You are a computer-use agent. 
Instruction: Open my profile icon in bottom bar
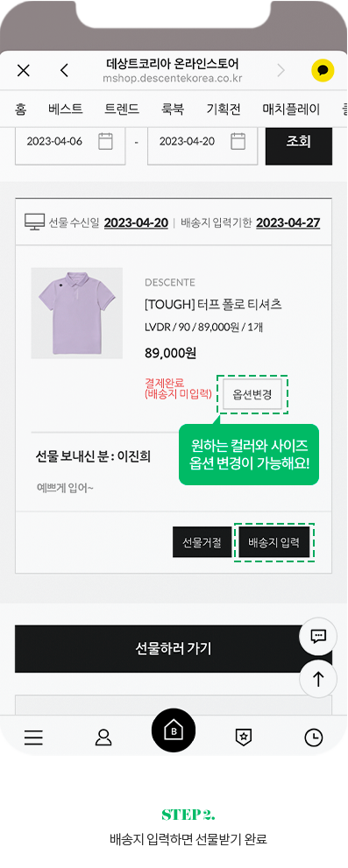coord(103,737)
